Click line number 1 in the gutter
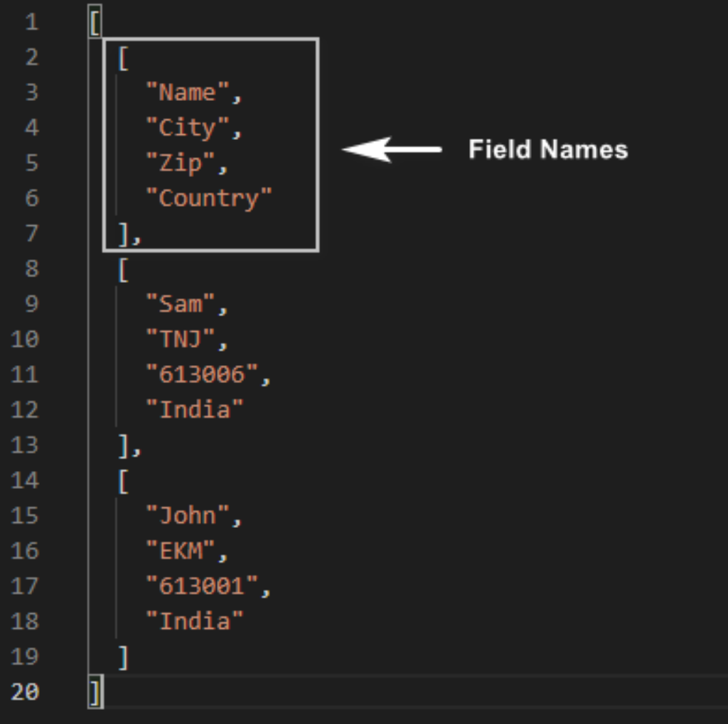The width and height of the screenshot is (728, 724). [x=31, y=22]
